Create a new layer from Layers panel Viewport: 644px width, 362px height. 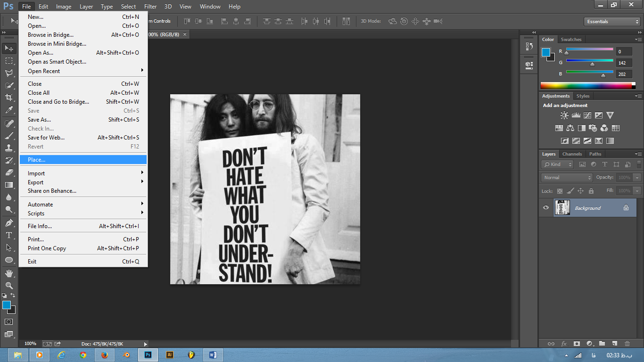tap(614, 344)
